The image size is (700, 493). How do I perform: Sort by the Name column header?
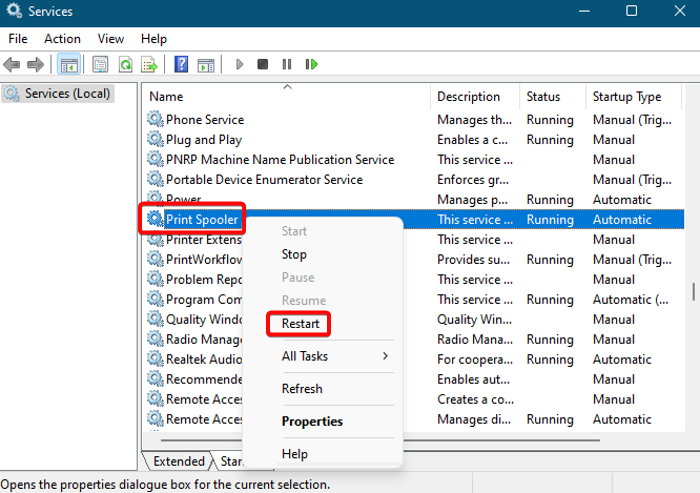tap(166, 96)
